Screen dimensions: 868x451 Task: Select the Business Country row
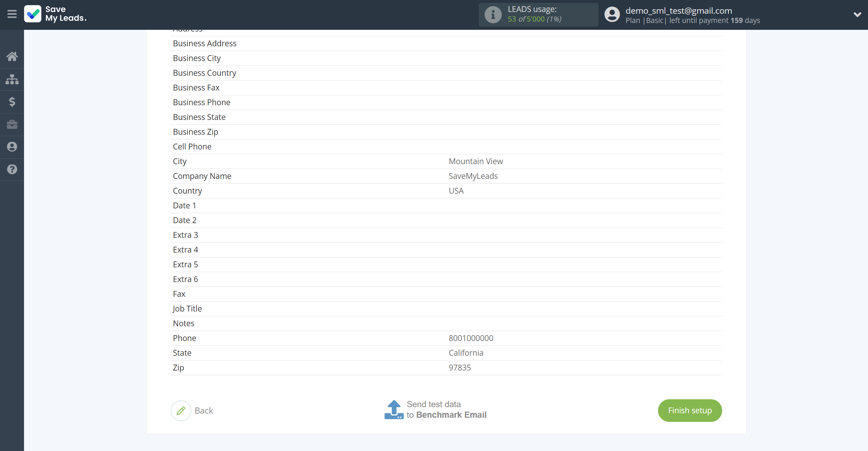[x=446, y=73]
